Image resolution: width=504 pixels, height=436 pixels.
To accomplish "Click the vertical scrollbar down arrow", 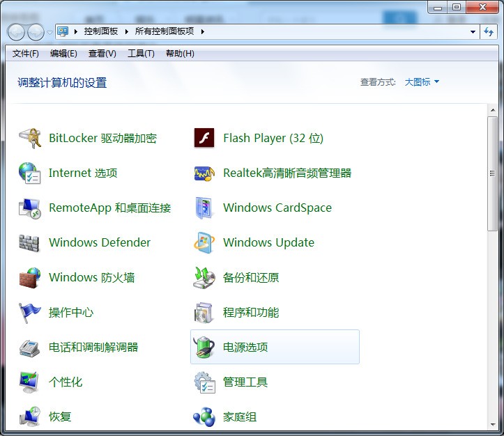I will (493, 424).
